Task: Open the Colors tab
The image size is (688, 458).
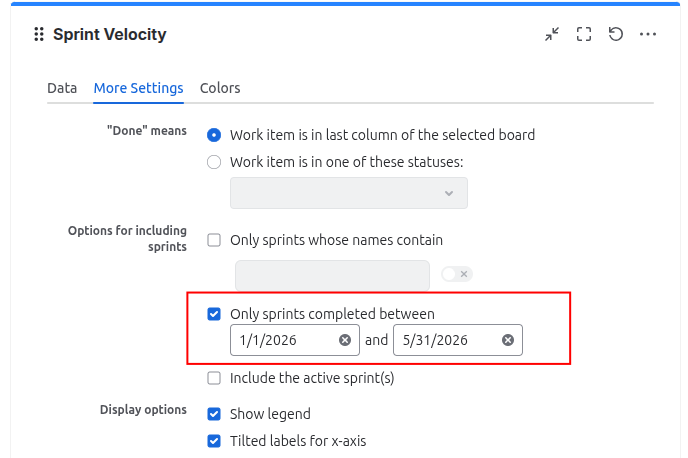Action: click(x=220, y=88)
